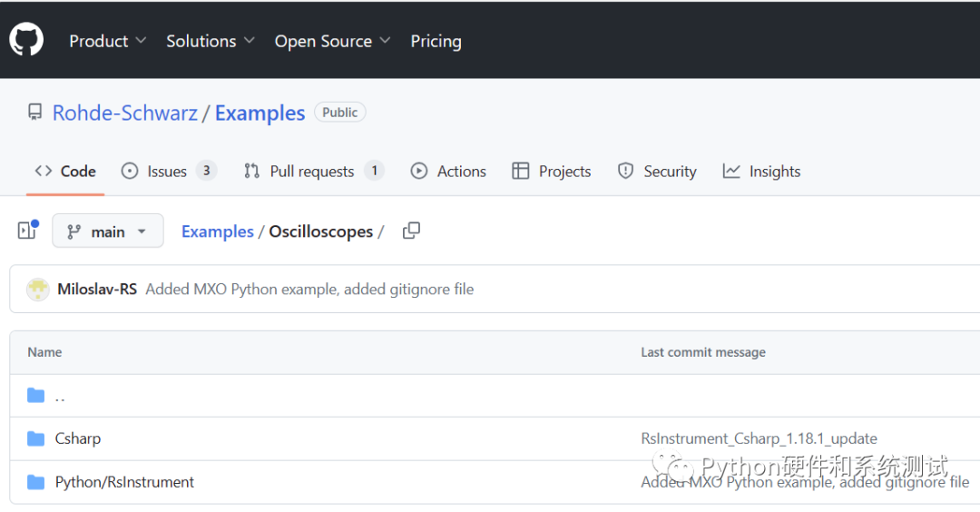Screen dimensions: 980x512
Task: Click the Rohde-Schwarz owner link
Action: click(125, 113)
